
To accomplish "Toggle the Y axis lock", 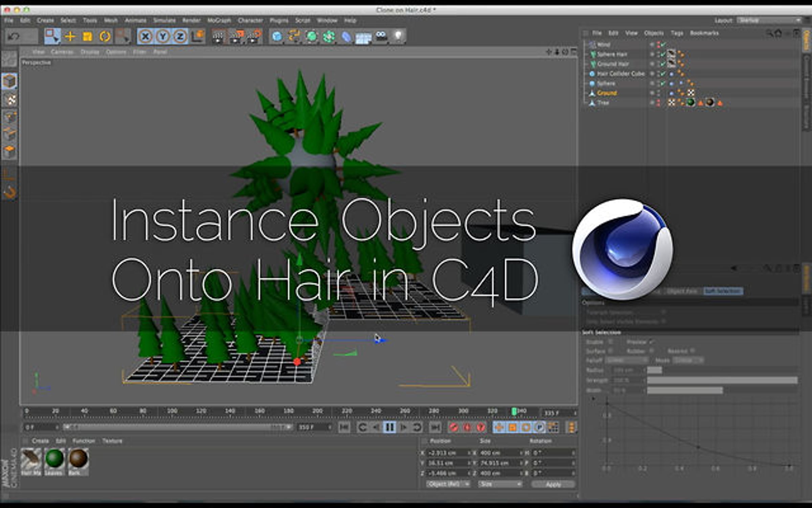I will tap(163, 36).
